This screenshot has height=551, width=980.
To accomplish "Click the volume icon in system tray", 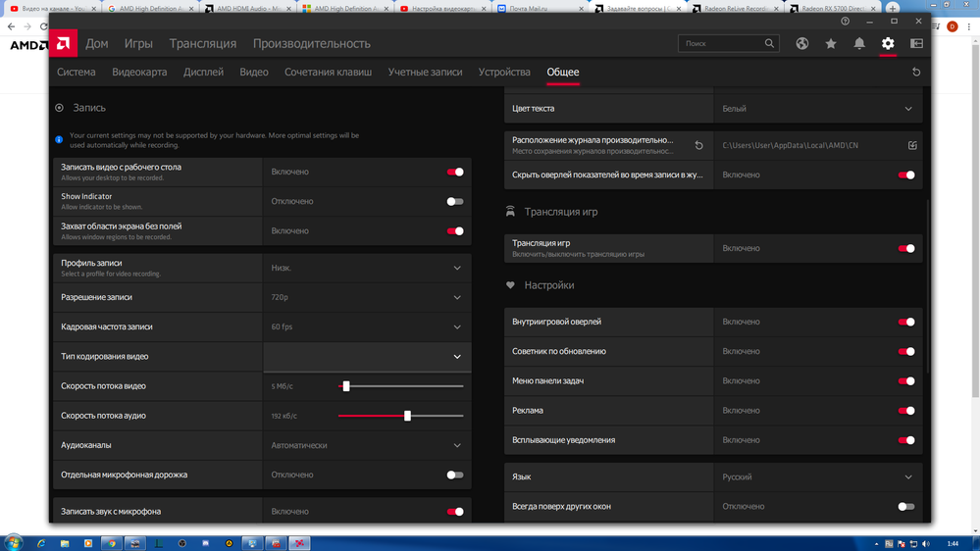I will [x=926, y=544].
